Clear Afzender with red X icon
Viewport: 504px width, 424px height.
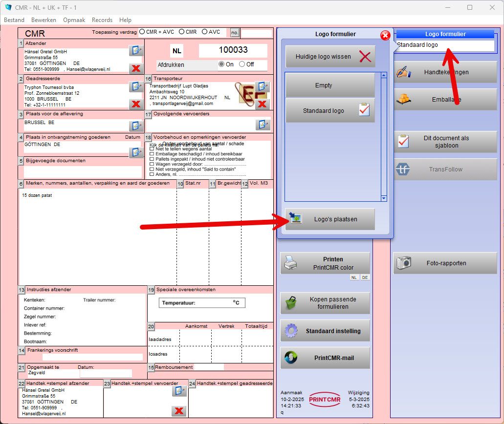[x=135, y=68]
